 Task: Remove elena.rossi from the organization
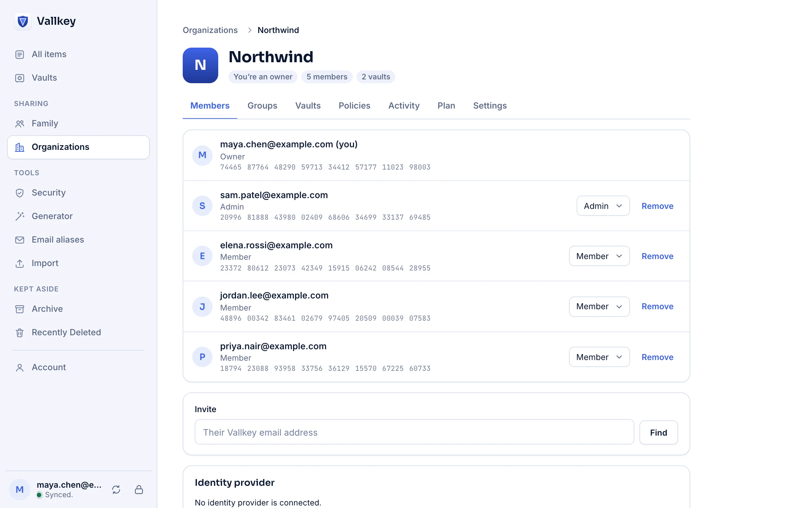pyautogui.click(x=657, y=256)
